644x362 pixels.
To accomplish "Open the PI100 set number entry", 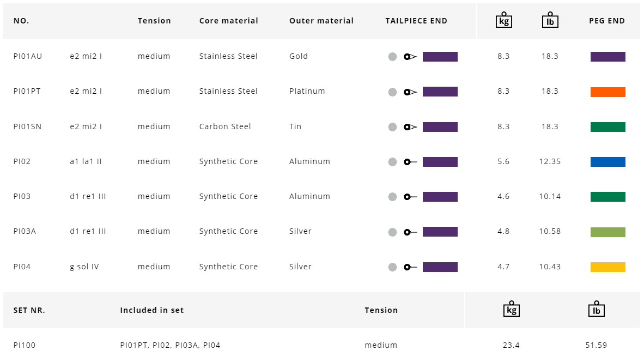I will (x=25, y=345).
